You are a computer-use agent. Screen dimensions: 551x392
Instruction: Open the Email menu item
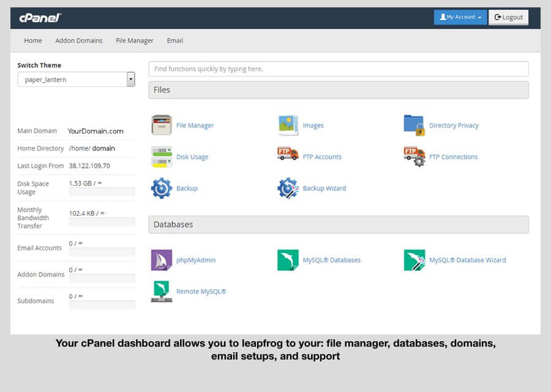(x=175, y=40)
